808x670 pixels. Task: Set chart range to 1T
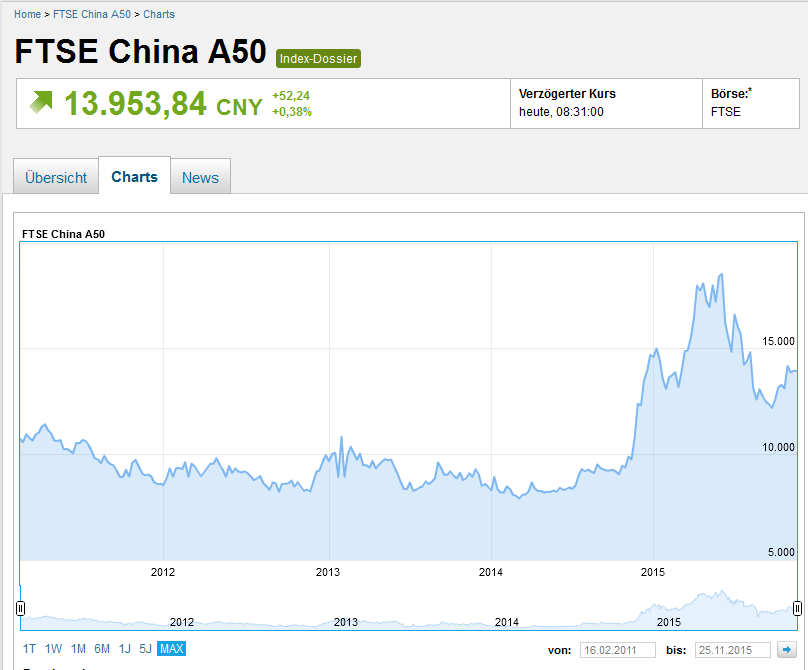29,649
